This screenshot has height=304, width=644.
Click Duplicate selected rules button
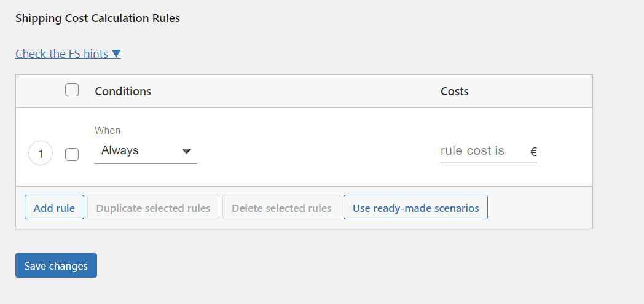tap(153, 208)
